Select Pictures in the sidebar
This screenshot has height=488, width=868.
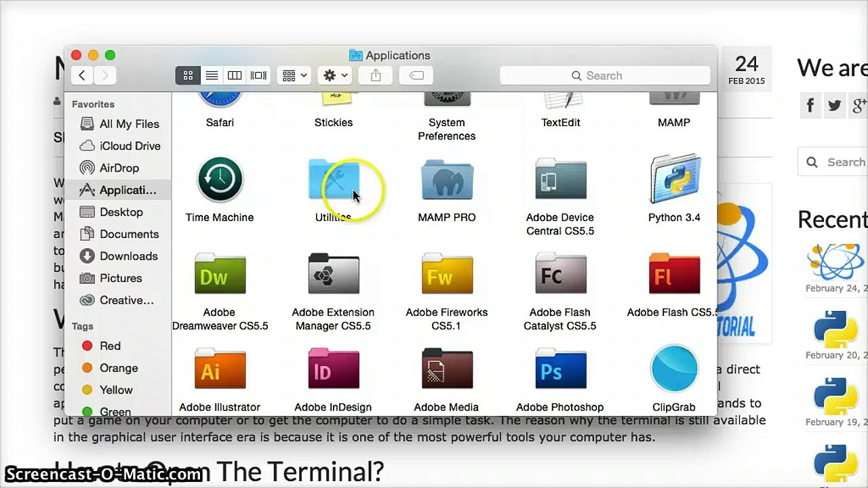[x=119, y=278]
